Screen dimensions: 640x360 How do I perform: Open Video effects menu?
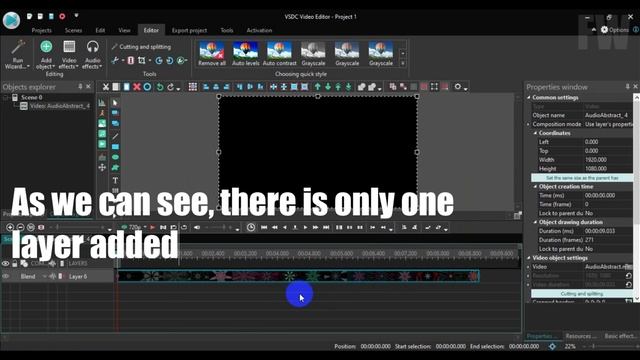coord(69,54)
